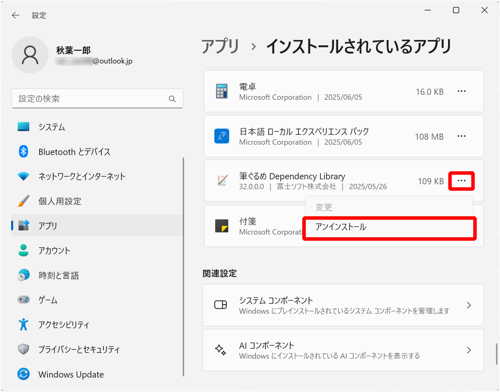Select プライバシーとセキュリティ label in the sidebar
Screen dimensions: 500x392
click(79, 350)
